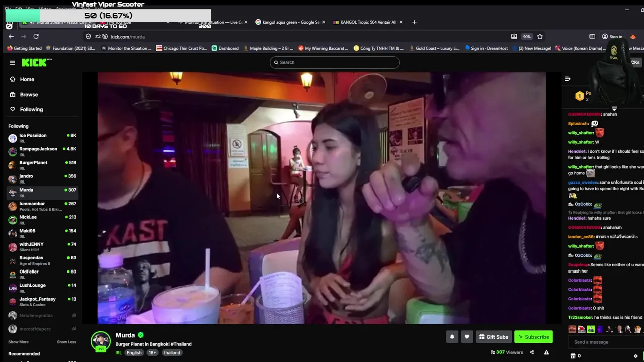Open Getting Started bookmark
Viewport: 644px width, 362px height.
(x=24, y=48)
